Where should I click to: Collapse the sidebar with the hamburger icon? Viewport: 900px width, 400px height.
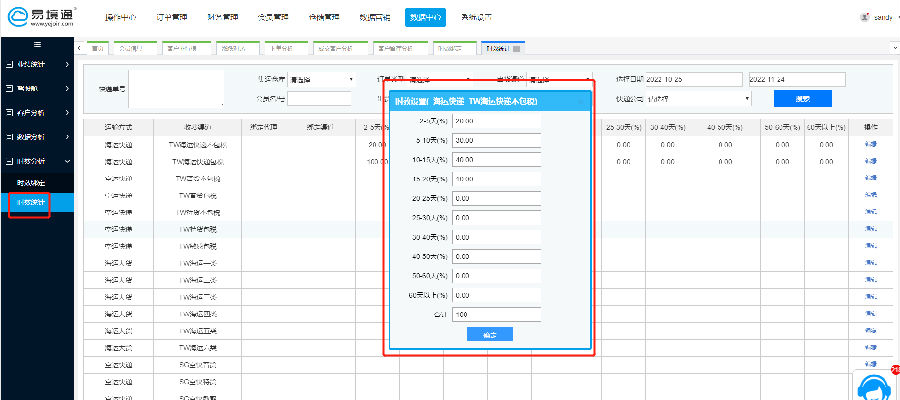37,45
